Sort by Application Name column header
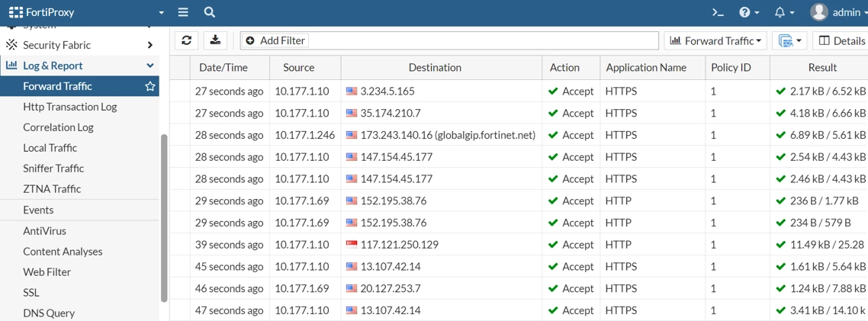 click(x=646, y=68)
